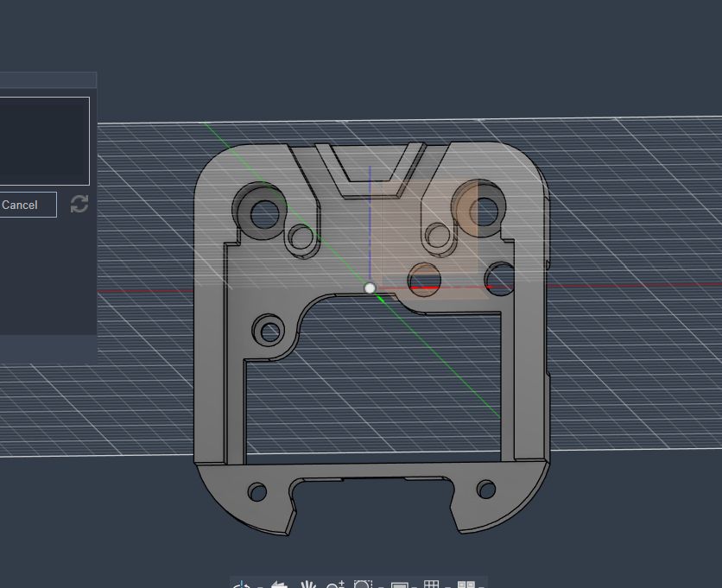Pick the bottom-left screw hole on bracket
Viewport: 722px width, 588px height.
(257, 491)
